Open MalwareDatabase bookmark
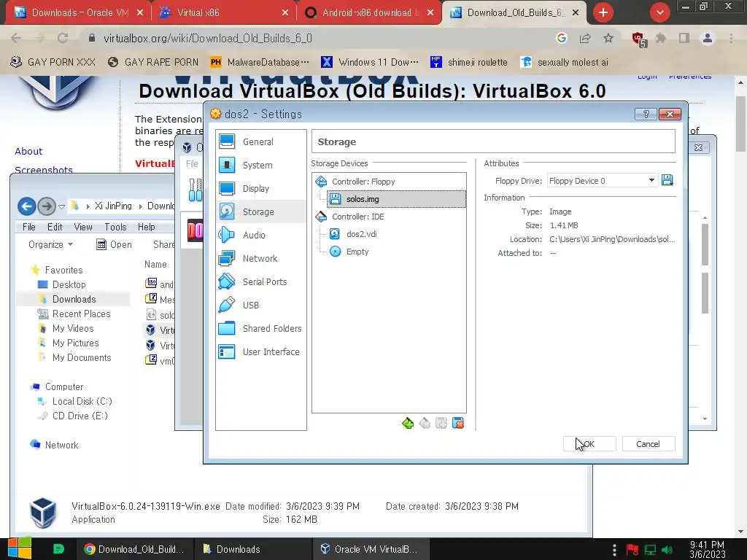Viewport: 747px width, 560px height. pos(260,62)
